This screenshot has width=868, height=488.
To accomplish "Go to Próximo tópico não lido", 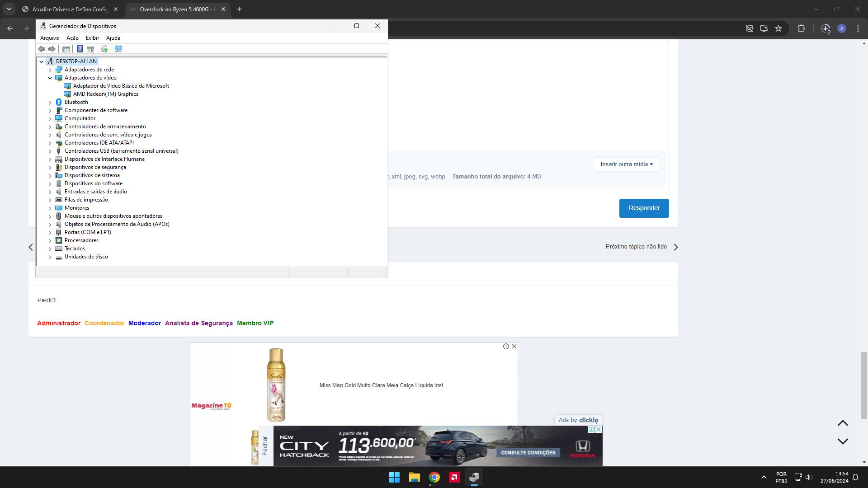I will tap(642, 247).
